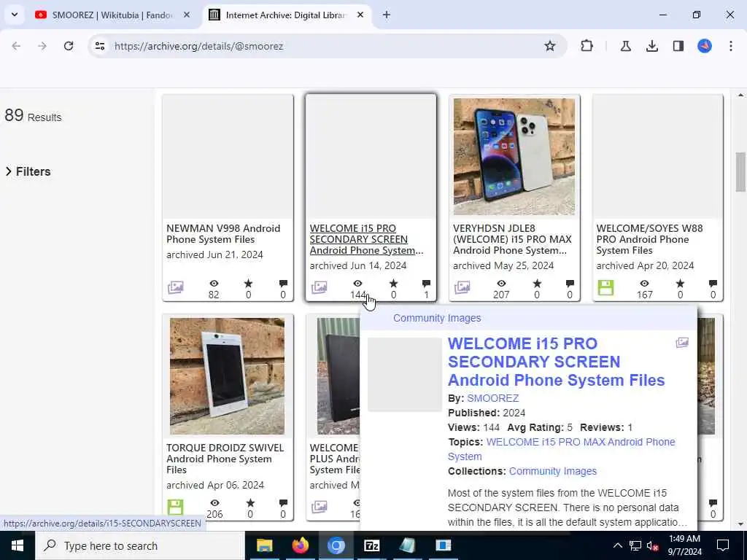Click the TORQUE DROIDZ SWIVEL phone thumbnail
The image size is (747, 560).
coord(228,376)
